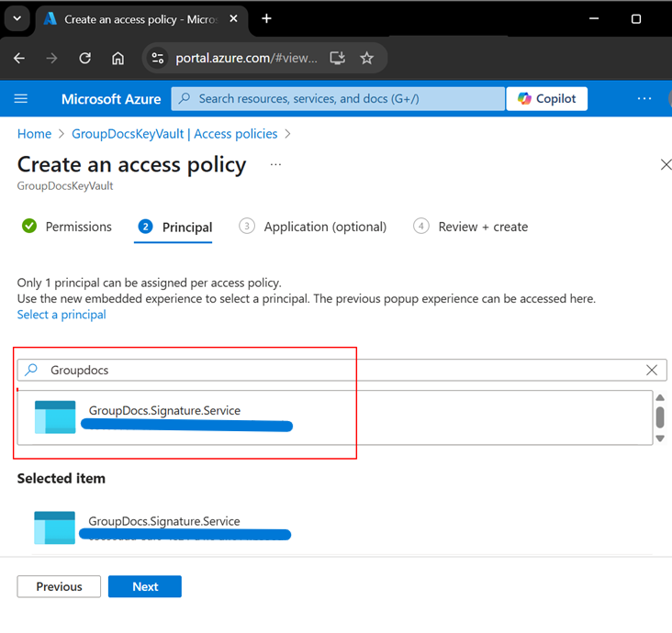The image size is (672, 633).
Task: Go to browser home page icon
Action: tap(118, 58)
